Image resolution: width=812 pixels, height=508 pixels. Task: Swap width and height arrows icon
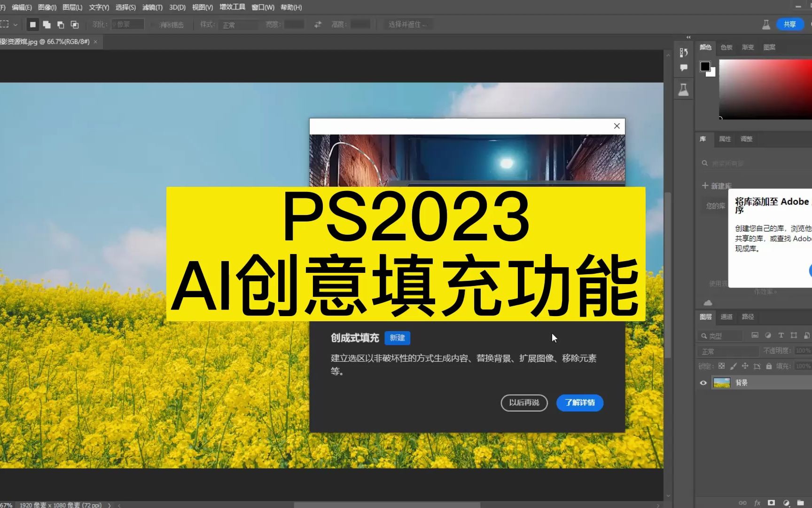(x=318, y=24)
